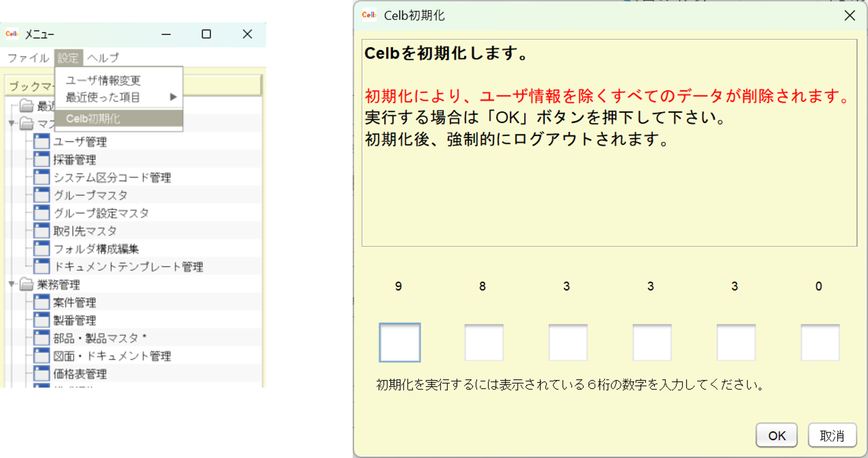Screen dimensions: 868x458
Task: Open the ヘルプ menu
Action: click(x=103, y=58)
